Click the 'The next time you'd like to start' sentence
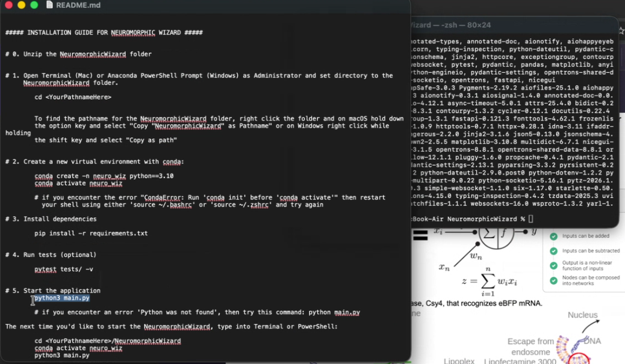The image size is (625, 364). point(172,327)
